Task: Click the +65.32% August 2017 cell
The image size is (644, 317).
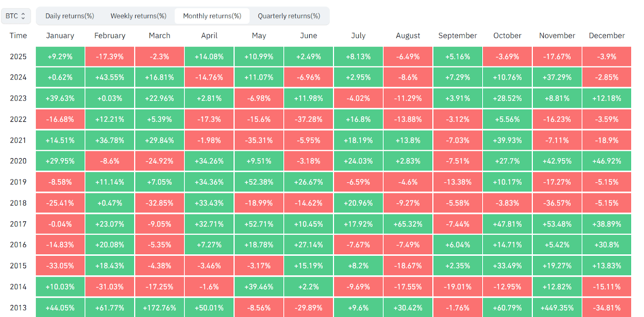Action: [x=408, y=224]
